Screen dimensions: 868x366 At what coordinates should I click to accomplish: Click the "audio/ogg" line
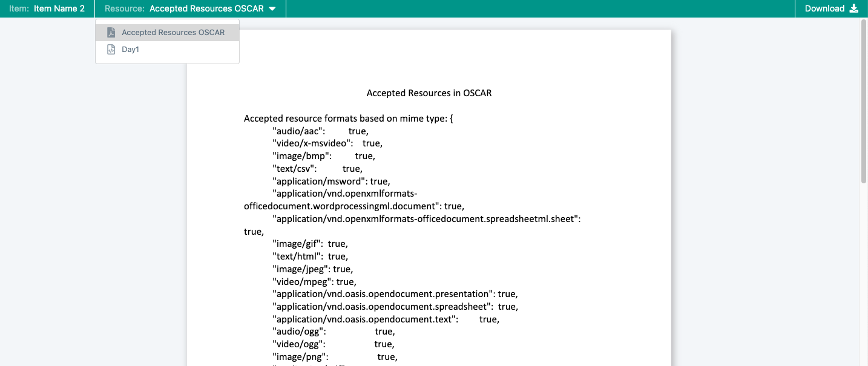click(x=334, y=332)
